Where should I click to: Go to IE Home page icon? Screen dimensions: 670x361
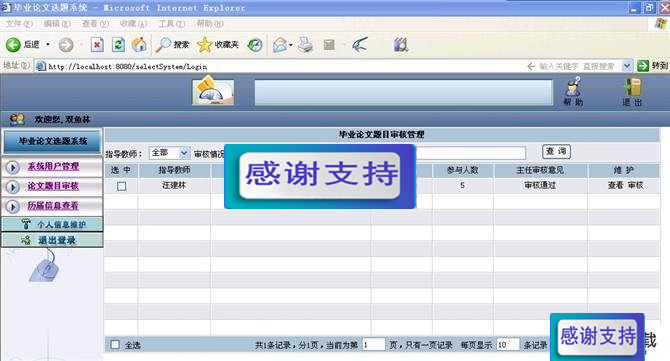pos(139,44)
